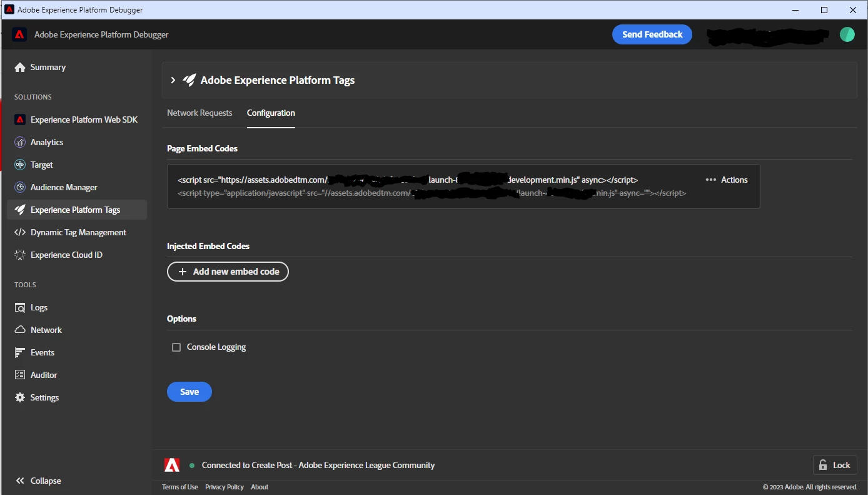Enable the Console Logging checkbox
This screenshot has width=868, height=495.
coord(176,347)
